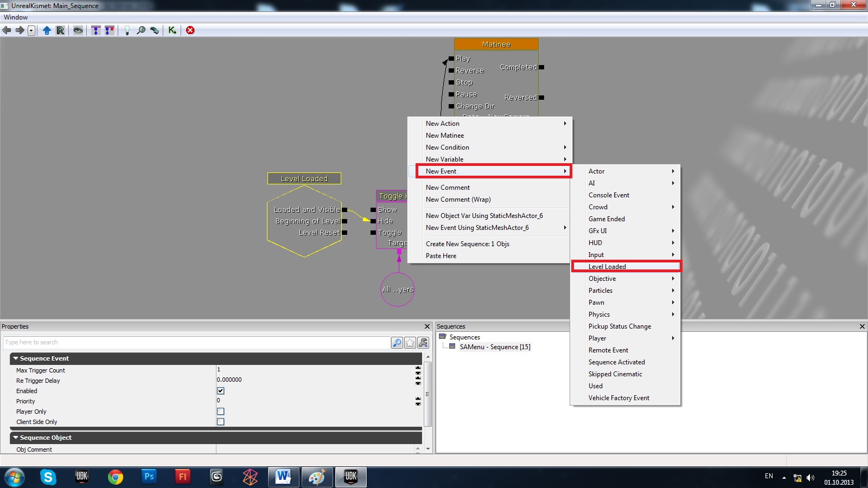
Task: Toggle the Enabled checkbox
Action: coord(221,391)
